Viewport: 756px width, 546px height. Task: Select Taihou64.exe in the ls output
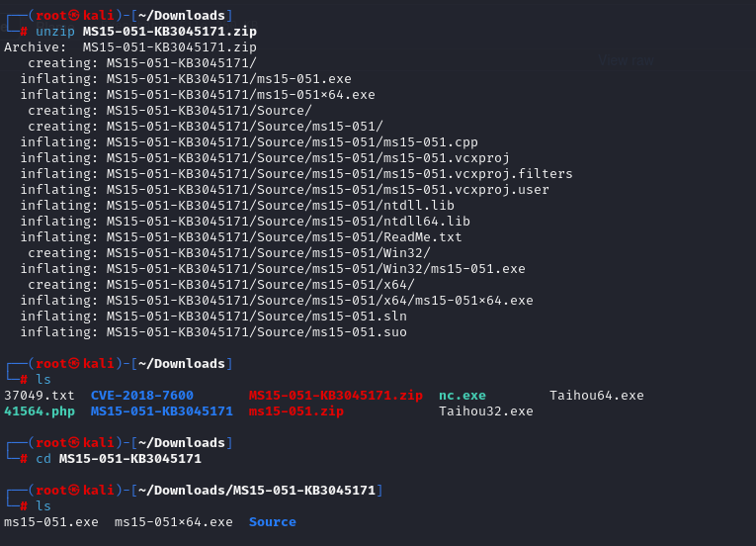(597, 396)
